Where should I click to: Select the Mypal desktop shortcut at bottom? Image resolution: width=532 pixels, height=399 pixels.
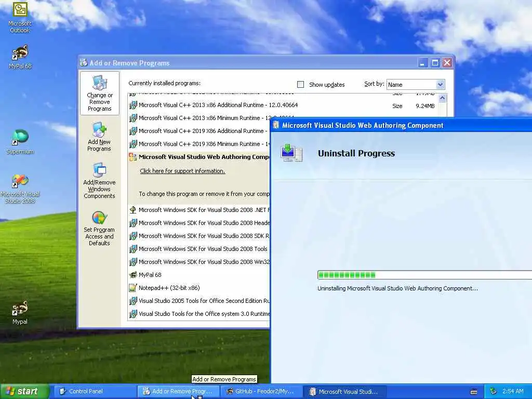[20, 313]
